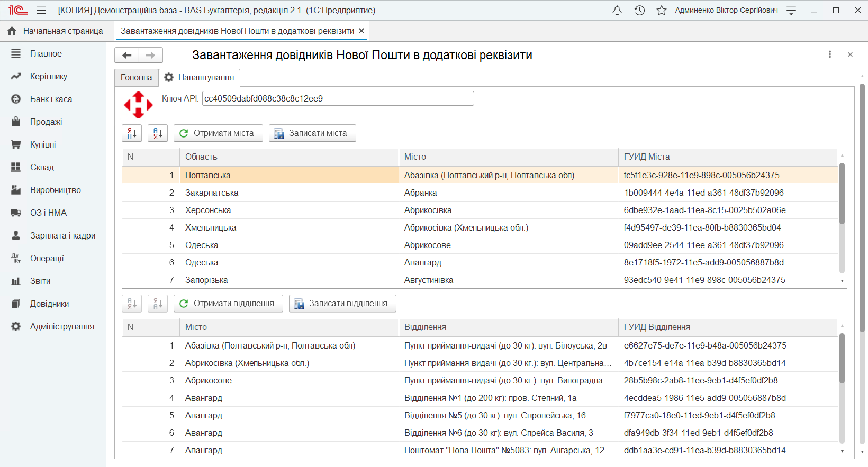
Task: Open the history clock icon
Action: (x=639, y=10)
